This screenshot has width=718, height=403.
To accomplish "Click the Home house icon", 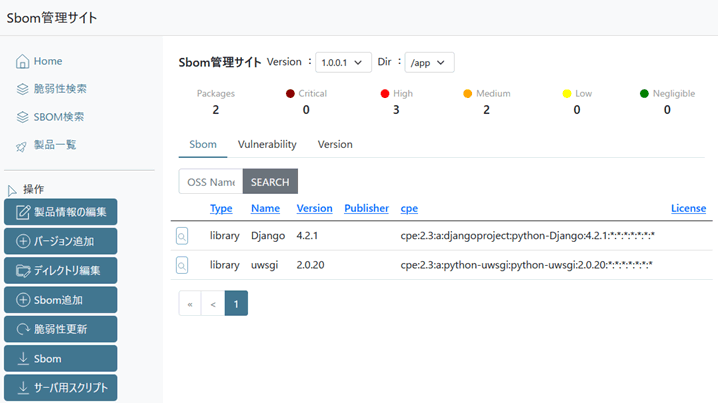I will (x=22, y=61).
